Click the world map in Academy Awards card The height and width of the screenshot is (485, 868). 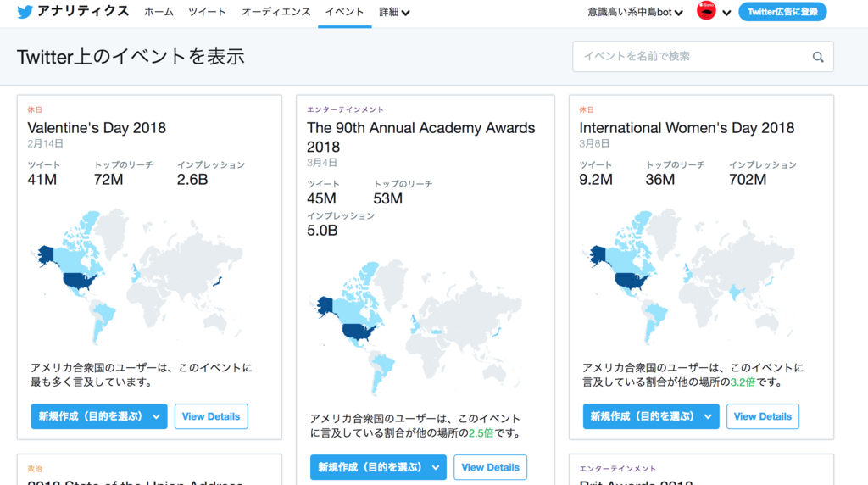coord(415,326)
